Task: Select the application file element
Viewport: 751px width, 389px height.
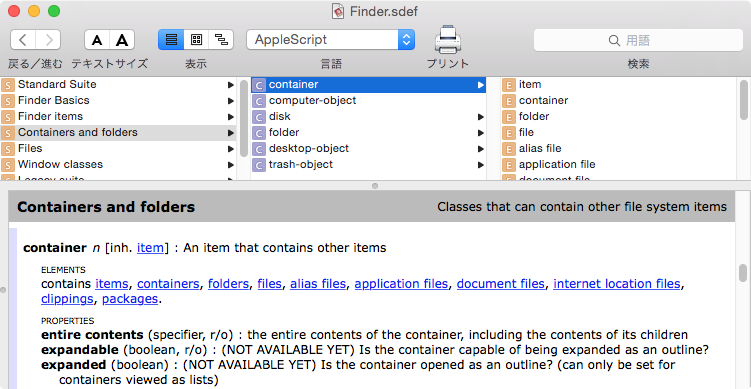Action: coord(618,164)
